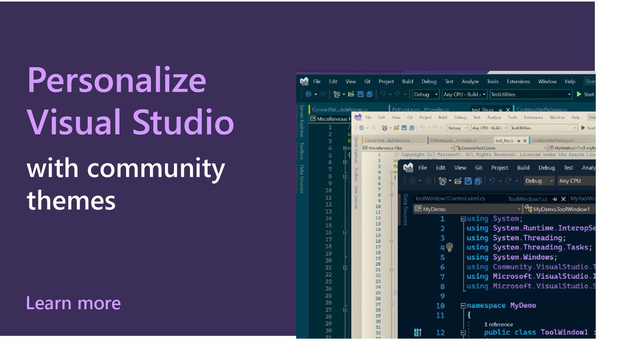The width and height of the screenshot is (623, 364).
Task: Click the Save All icon in the front dark window
Action: click(479, 181)
